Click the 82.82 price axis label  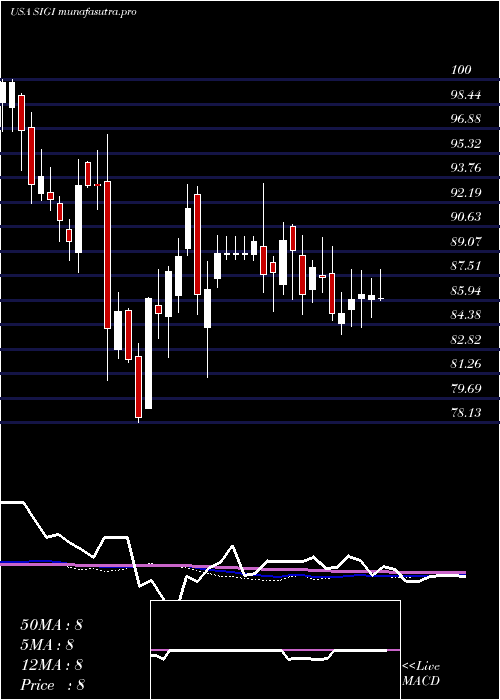[x=465, y=340]
